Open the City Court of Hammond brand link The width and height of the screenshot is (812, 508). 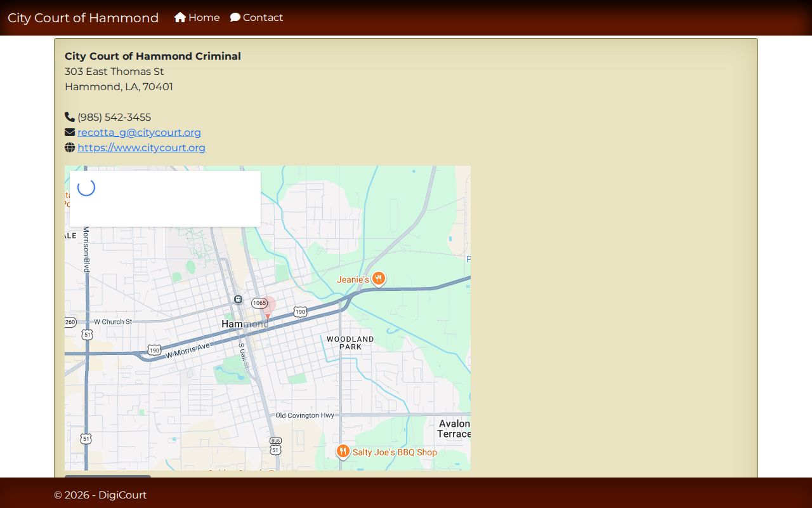coord(83,18)
